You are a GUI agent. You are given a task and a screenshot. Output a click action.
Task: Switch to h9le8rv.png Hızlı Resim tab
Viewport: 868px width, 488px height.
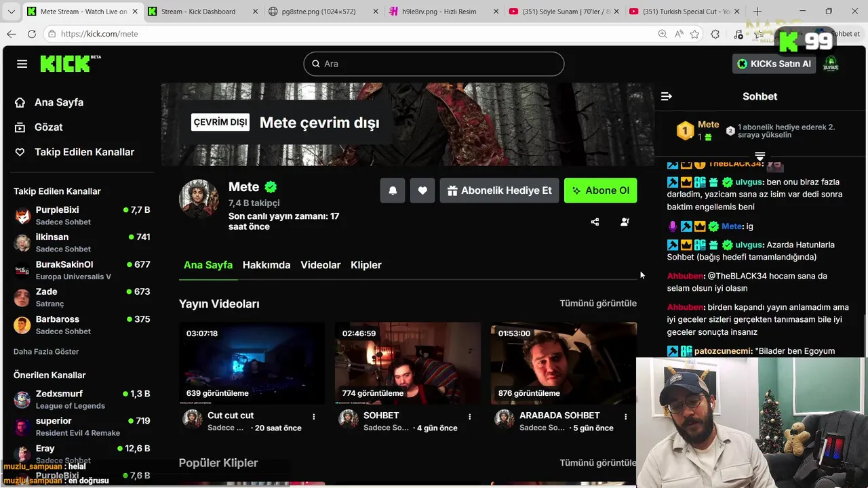[x=444, y=12]
